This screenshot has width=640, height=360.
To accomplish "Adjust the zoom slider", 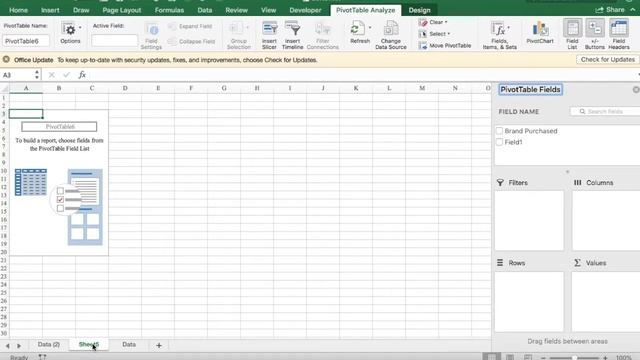I will [x=574, y=358].
